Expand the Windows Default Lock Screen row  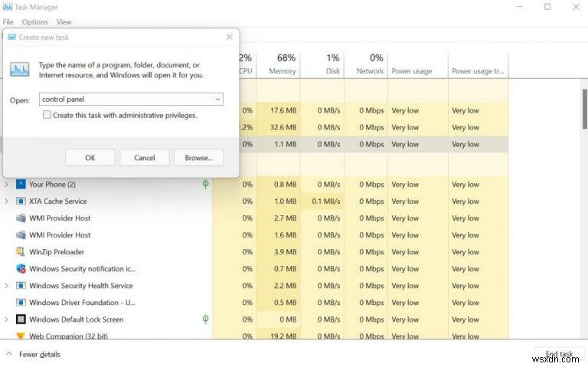click(x=6, y=319)
